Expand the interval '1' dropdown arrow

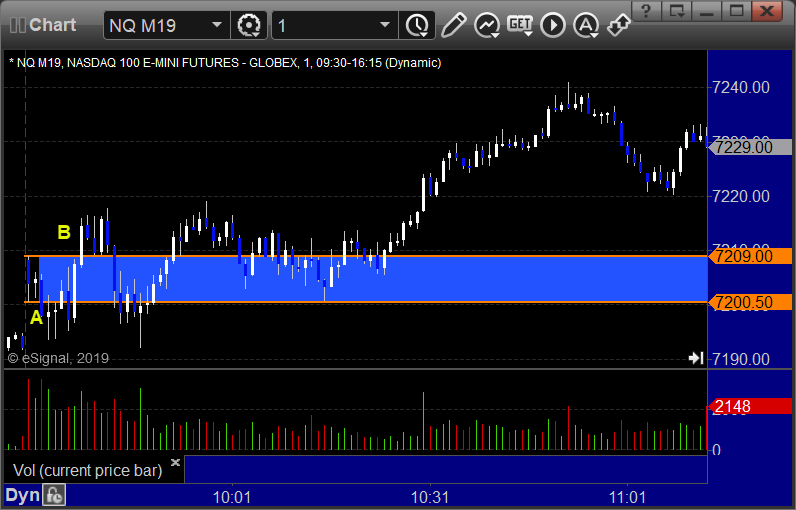(385, 25)
